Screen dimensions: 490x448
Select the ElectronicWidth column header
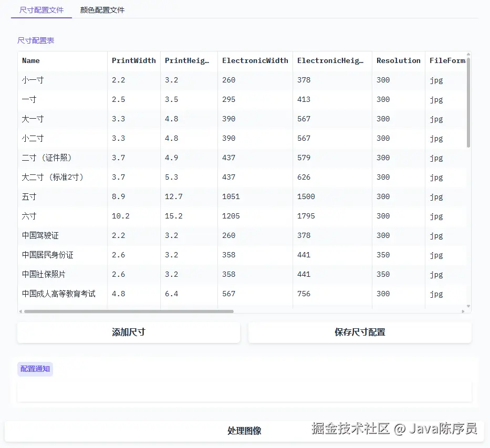[255, 61]
